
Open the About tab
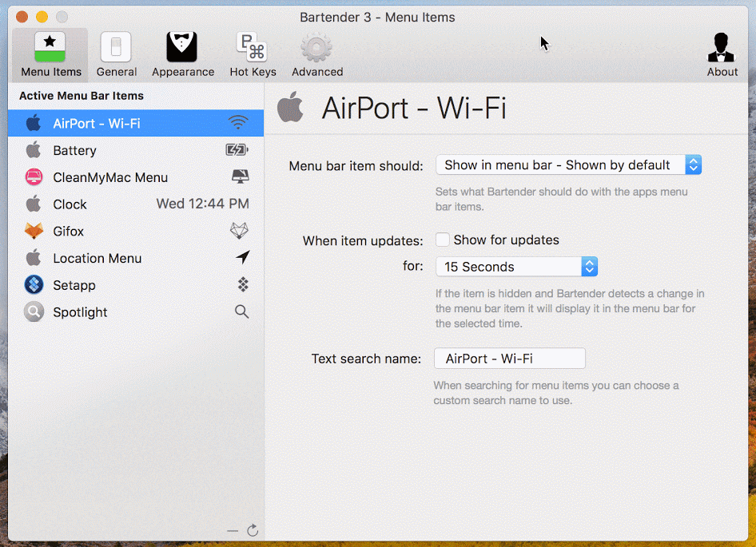[722, 54]
